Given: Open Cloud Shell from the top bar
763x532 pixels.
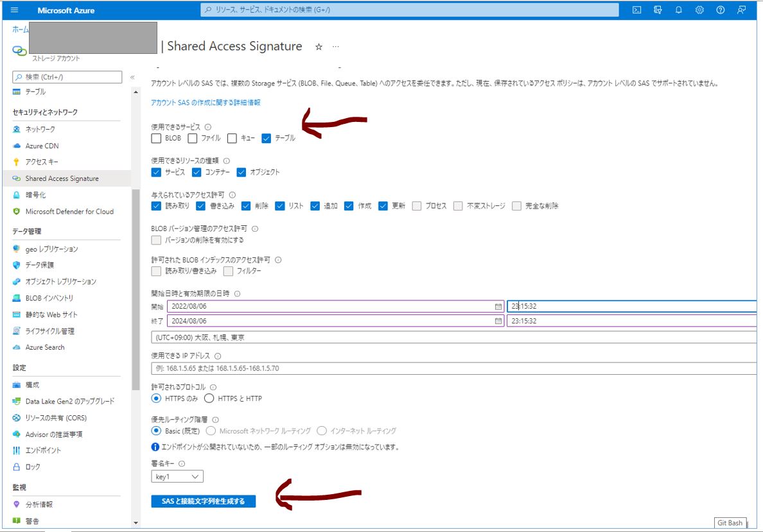Looking at the screenshot, I should pos(636,10).
